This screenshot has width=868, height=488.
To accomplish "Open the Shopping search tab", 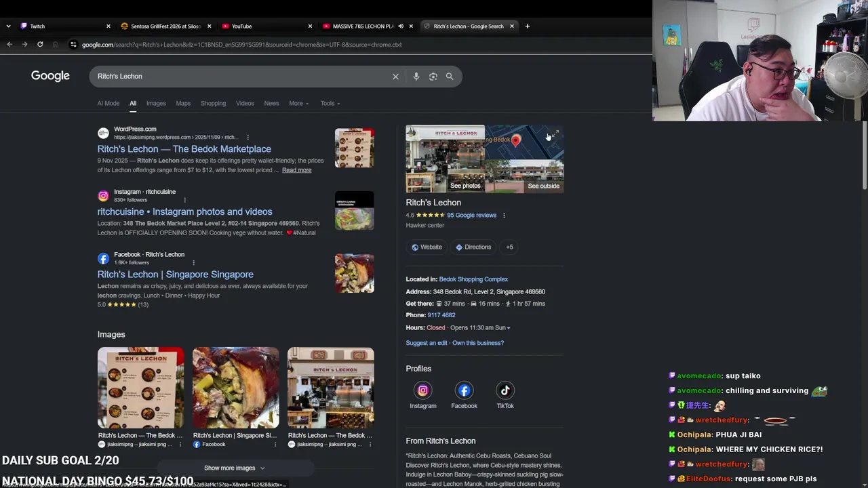I will click(213, 104).
